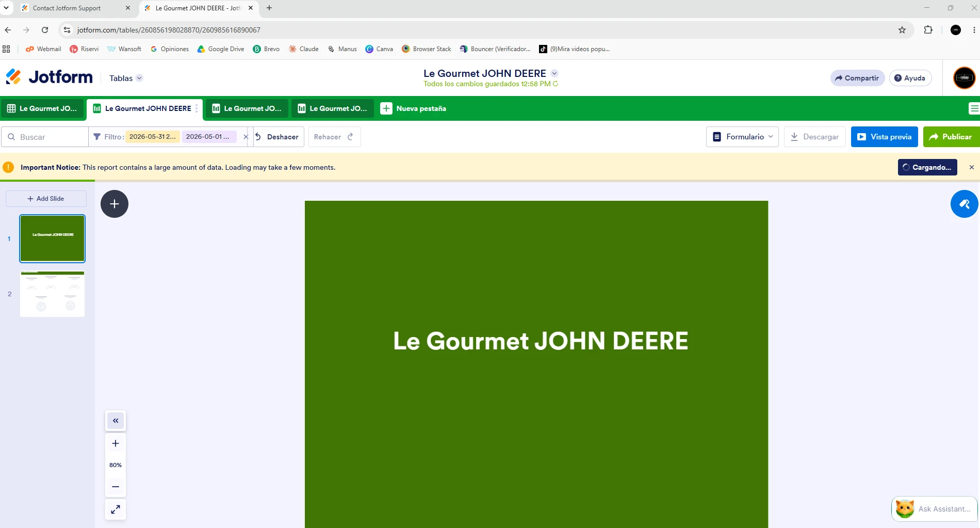Open the Ask Assistant chat box
This screenshot has height=528, width=980.
coord(935,509)
